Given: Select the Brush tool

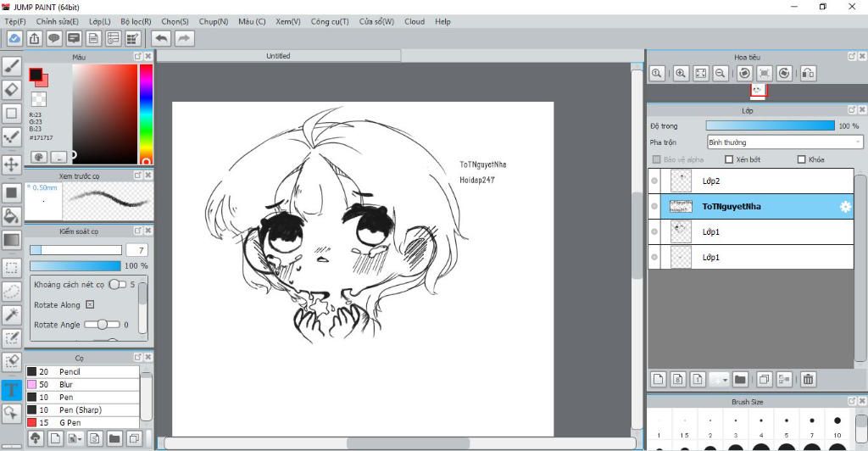Looking at the screenshot, I should 12,66.
